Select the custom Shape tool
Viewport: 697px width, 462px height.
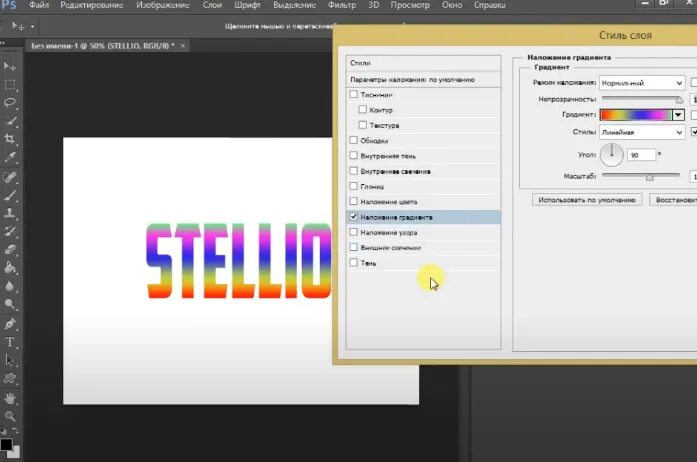coord(10,378)
